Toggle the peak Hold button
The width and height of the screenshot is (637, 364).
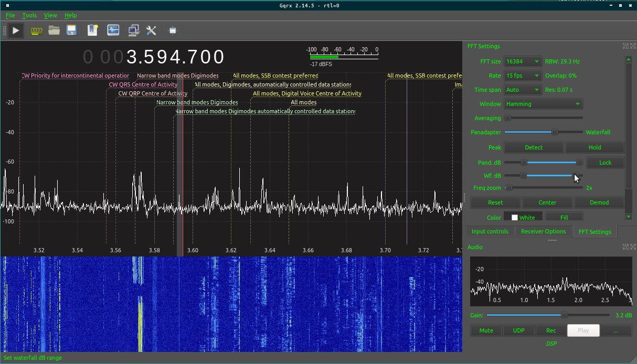point(595,147)
